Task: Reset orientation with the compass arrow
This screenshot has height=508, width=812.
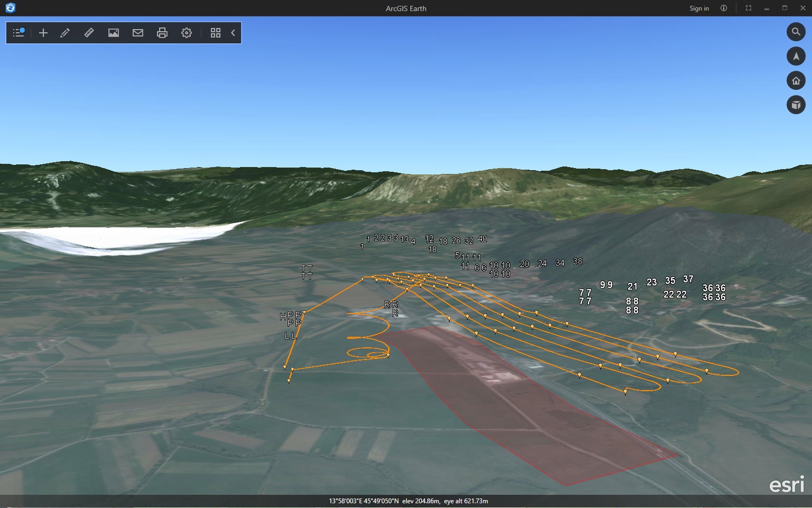Action: (x=796, y=56)
